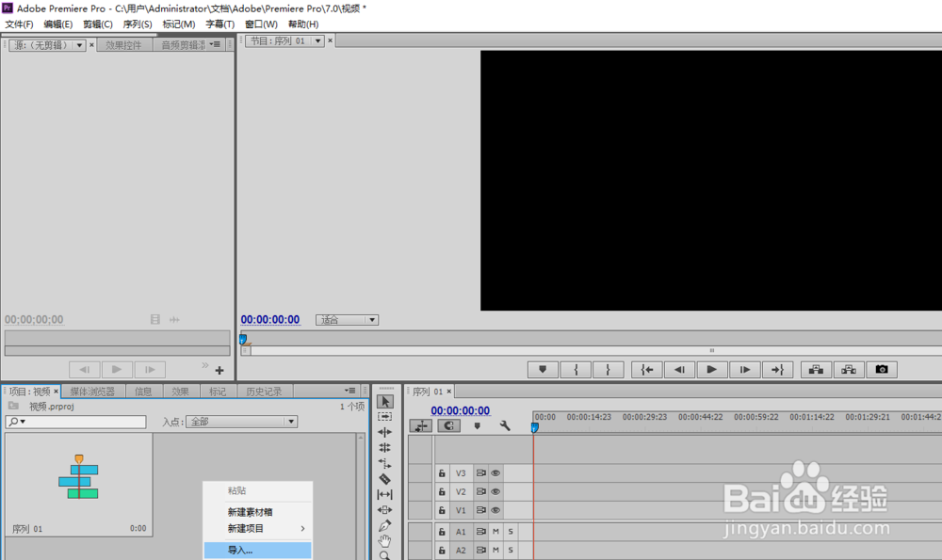
Task: Add marker in timeline panel
Action: [477, 425]
